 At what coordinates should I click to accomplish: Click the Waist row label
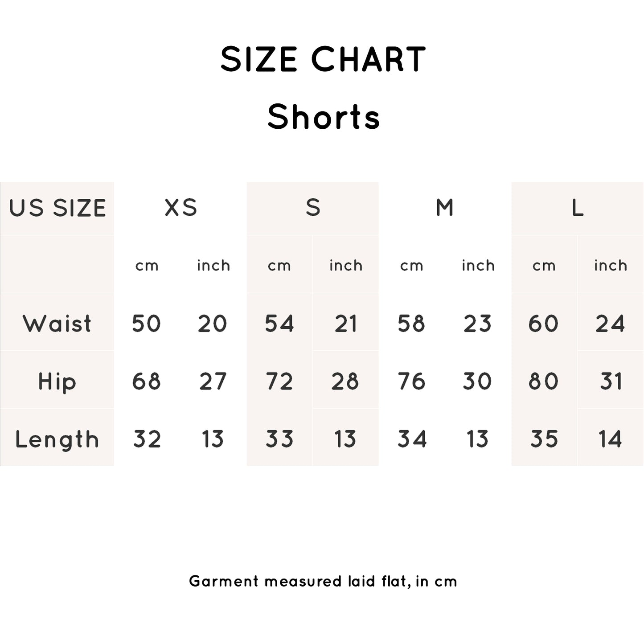[57, 323]
